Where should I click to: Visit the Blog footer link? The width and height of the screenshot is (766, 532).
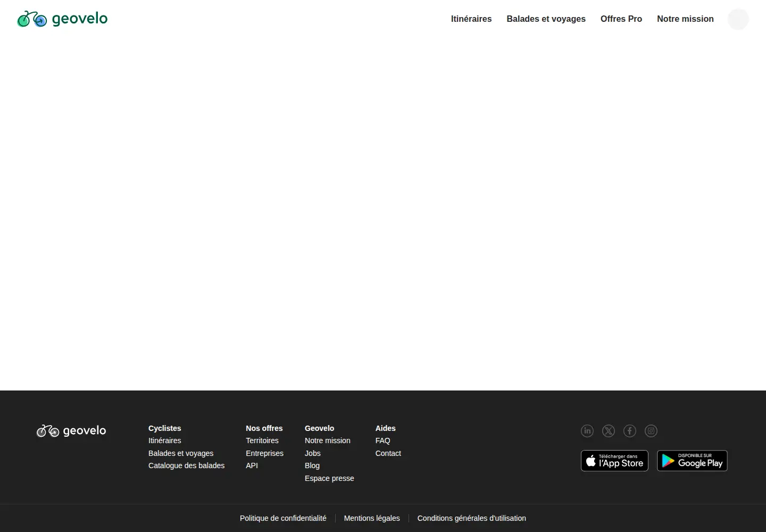pos(312,465)
